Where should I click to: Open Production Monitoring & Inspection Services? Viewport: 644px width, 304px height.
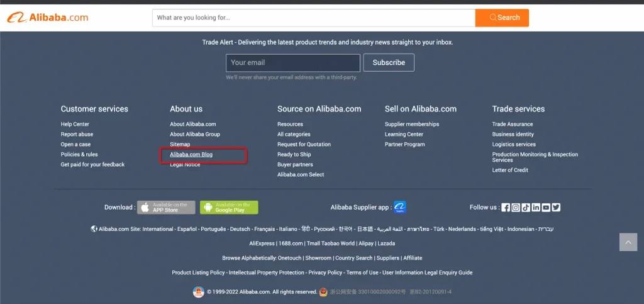(x=535, y=157)
